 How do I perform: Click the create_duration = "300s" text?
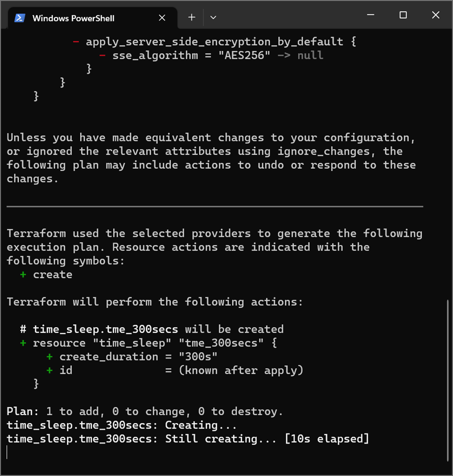138,357
